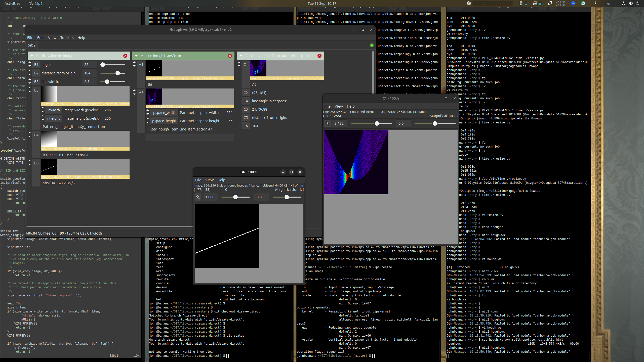Toggle row A5 expander arrows

(134, 92)
